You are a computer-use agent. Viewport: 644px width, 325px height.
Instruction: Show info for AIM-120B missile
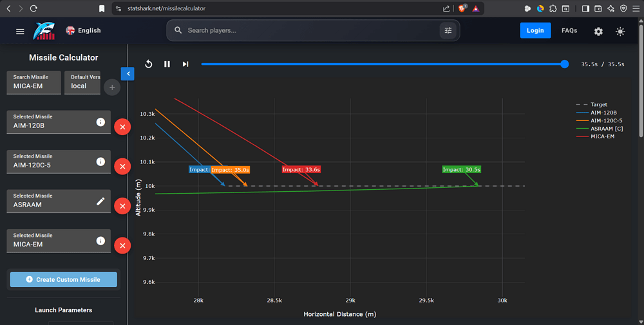click(x=100, y=122)
